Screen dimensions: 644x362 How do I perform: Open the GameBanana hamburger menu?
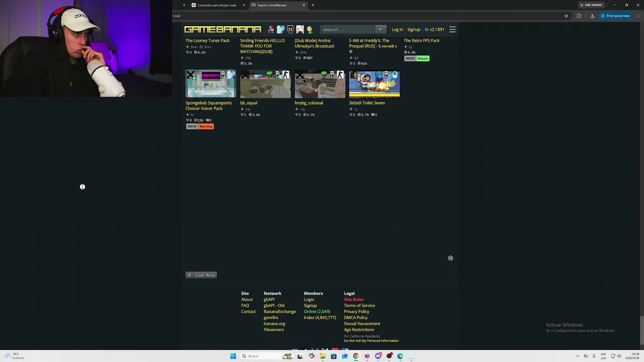(452, 30)
